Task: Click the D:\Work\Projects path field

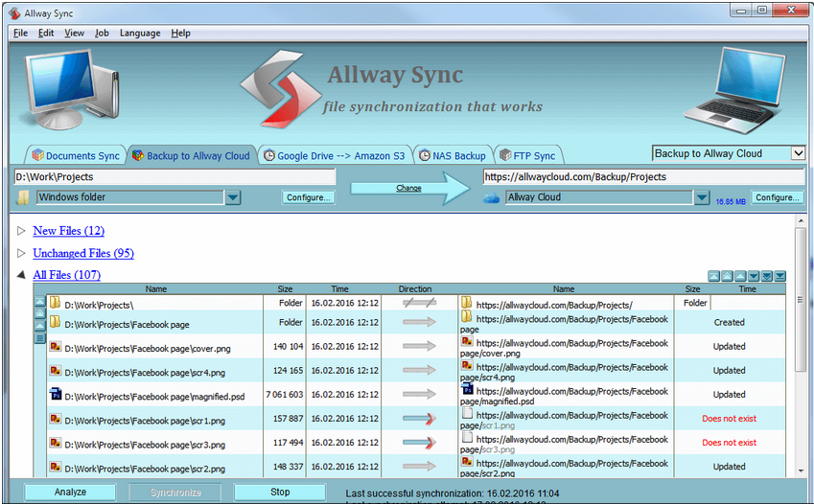Action: point(174,177)
